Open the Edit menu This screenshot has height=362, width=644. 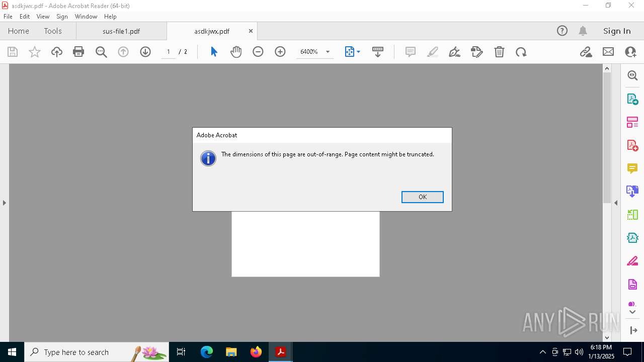pyautogui.click(x=25, y=17)
